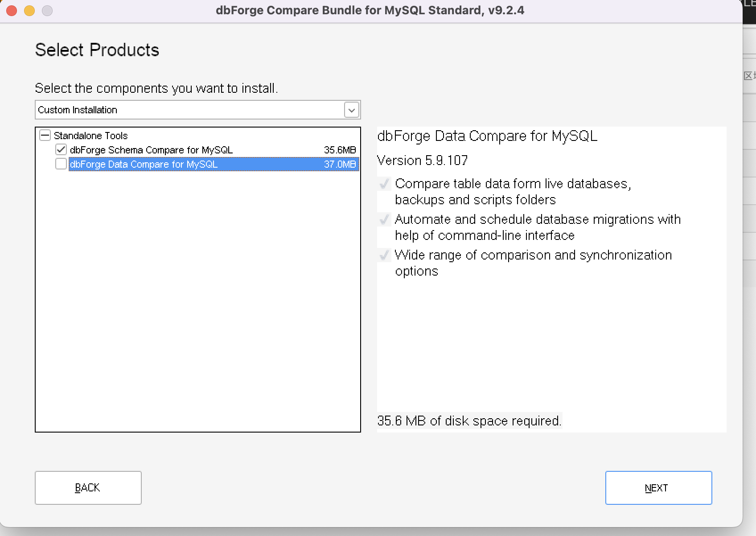Click the Select Products heading
This screenshot has width=756, height=536.
pos(97,50)
